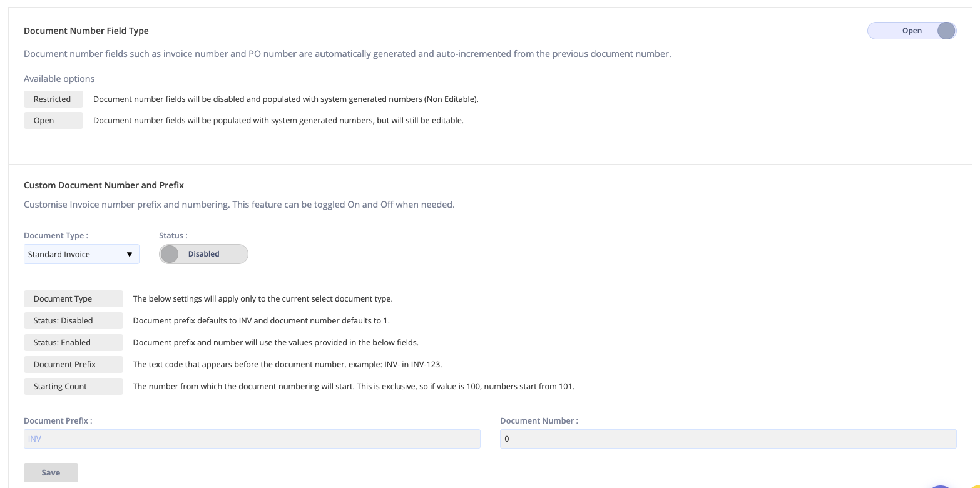Viewport: 980px width, 488px height.
Task: Click the Document Number Field Type heading
Action: click(x=86, y=31)
